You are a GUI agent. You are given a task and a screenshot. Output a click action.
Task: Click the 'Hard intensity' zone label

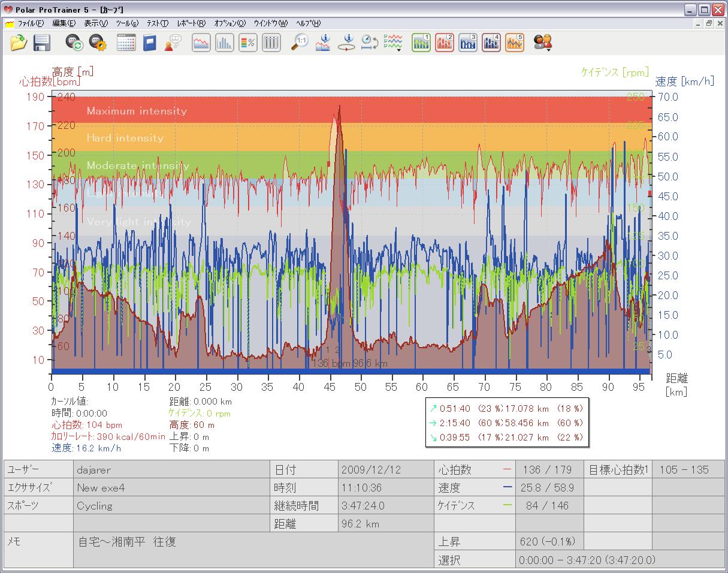point(125,138)
